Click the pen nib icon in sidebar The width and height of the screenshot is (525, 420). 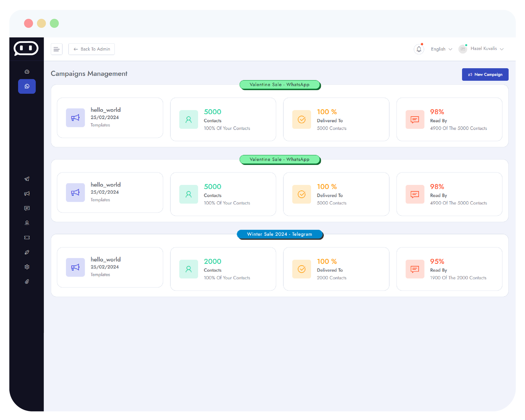(x=27, y=252)
